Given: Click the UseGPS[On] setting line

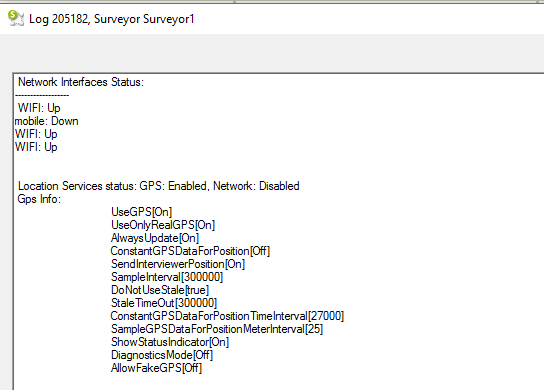Looking at the screenshot, I should [142, 212].
